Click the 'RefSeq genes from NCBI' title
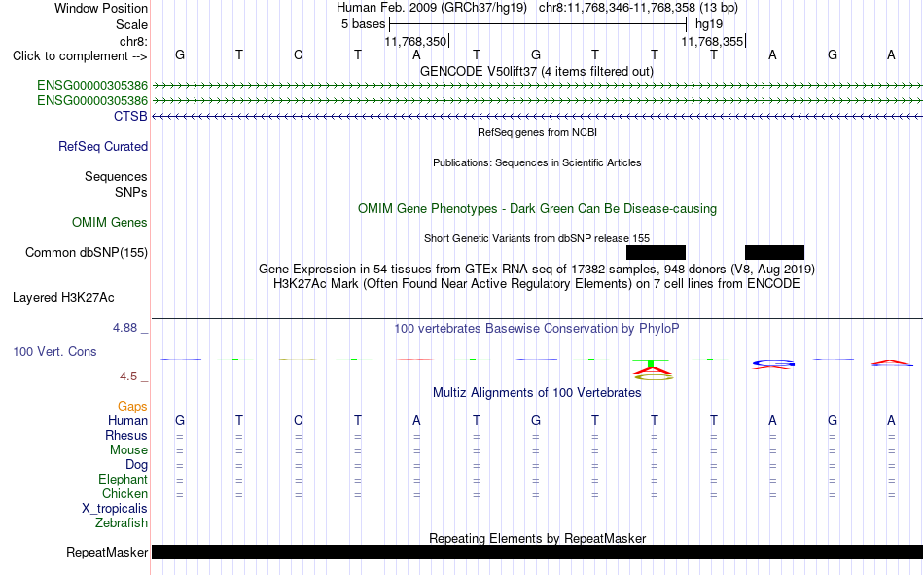924x575 pixels. 538,132
